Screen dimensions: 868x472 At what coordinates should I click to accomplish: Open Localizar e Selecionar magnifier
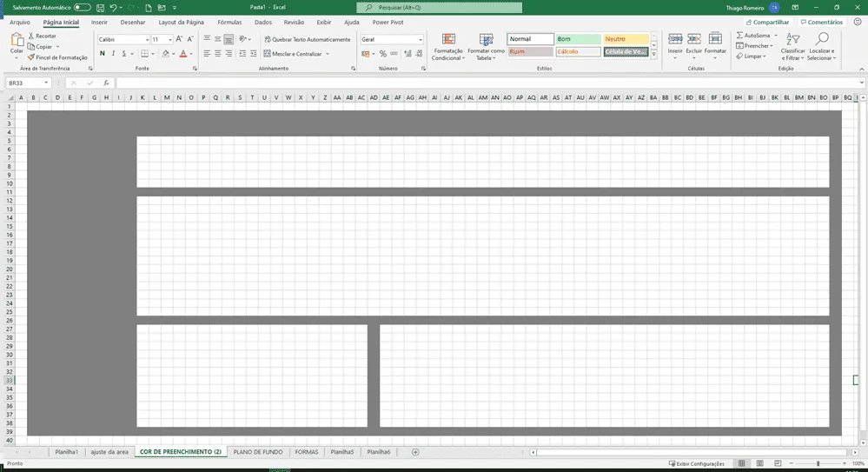[x=822, y=39]
